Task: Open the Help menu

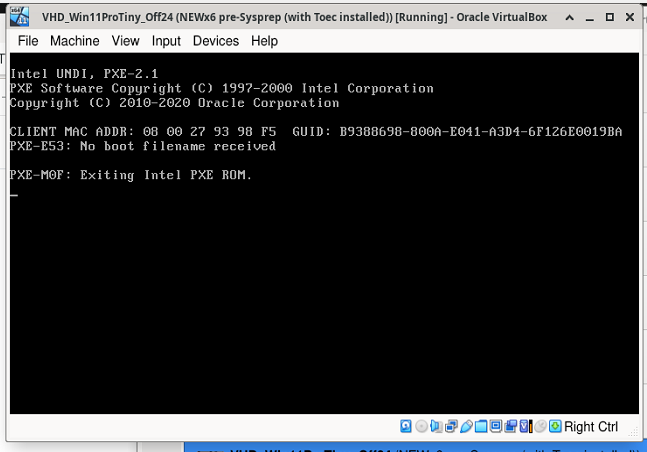Action: pyautogui.click(x=264, y=41)
